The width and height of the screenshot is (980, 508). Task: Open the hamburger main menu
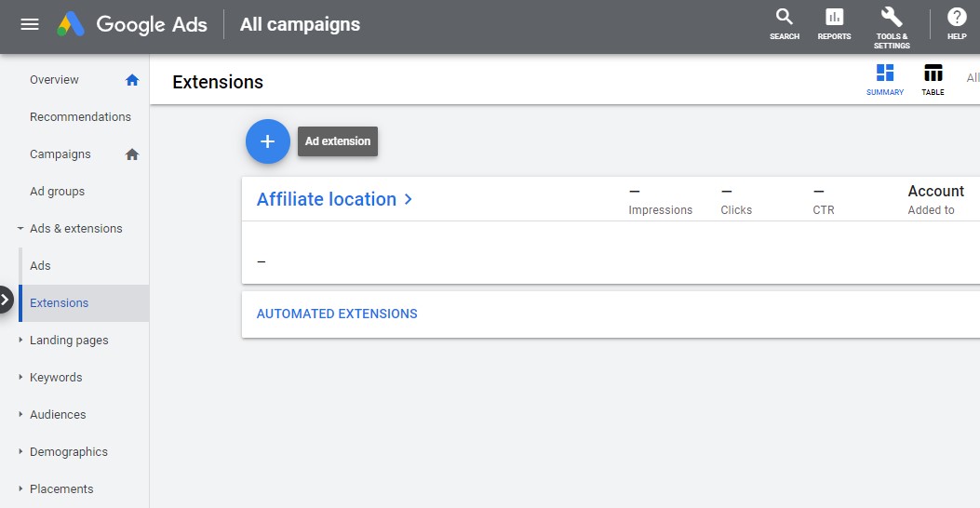[30, 24]
